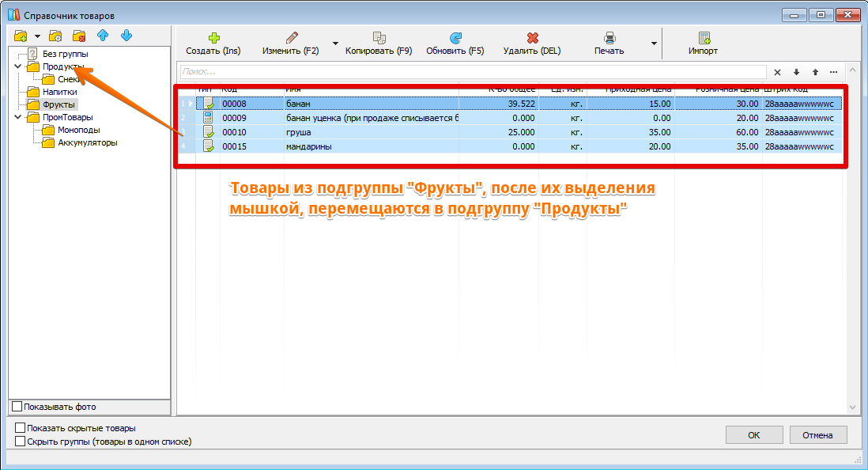Screen dimensions: 868x470
Task: Click the delete group folder icon
Action: (79, 36)
